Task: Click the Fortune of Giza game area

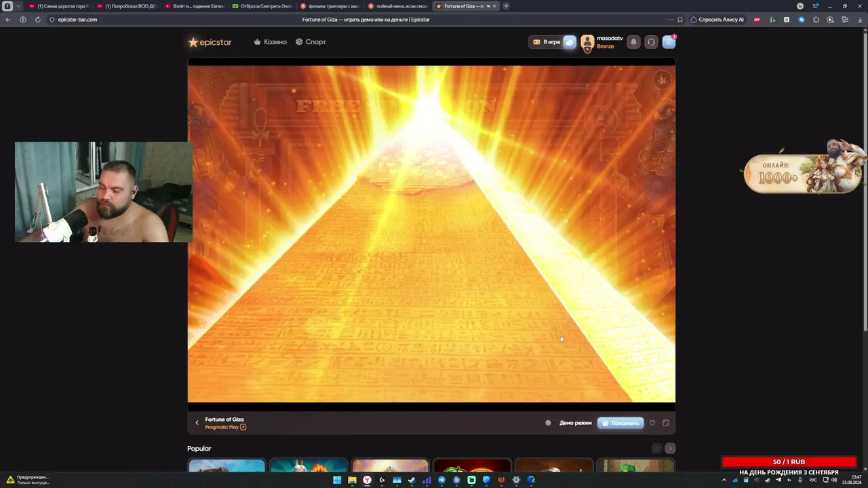Action: pyautogui.click(x=431, y=234)
